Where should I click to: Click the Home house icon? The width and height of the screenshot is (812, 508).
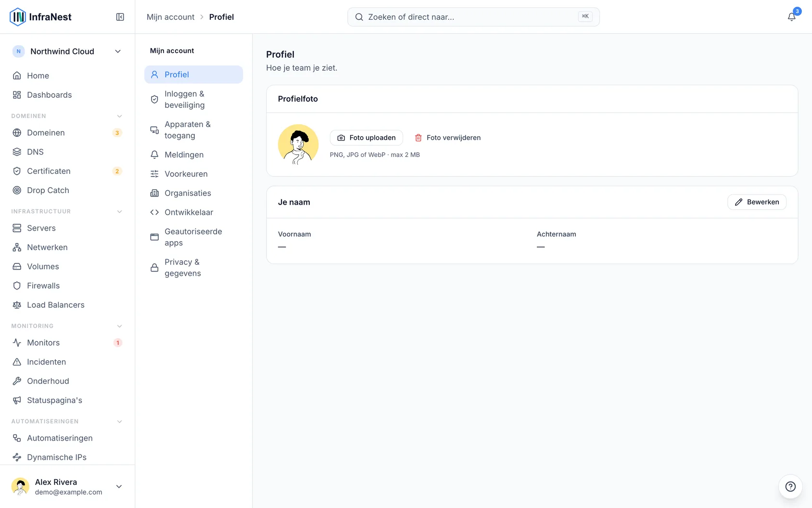tap(17, 76)
